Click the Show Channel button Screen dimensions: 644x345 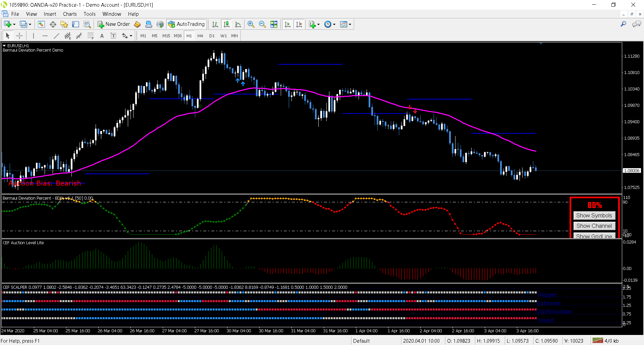point(594,226)
